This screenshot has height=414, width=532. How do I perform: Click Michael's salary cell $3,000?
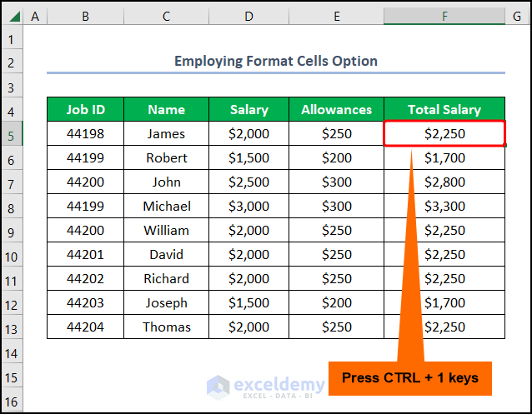click(249, 207)
